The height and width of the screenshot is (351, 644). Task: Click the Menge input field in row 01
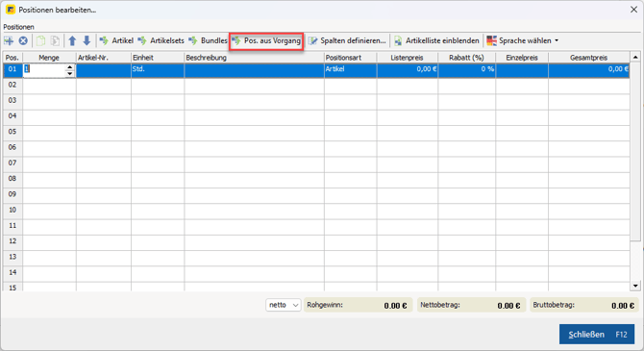pyautogui.click(x=45, y=69)
